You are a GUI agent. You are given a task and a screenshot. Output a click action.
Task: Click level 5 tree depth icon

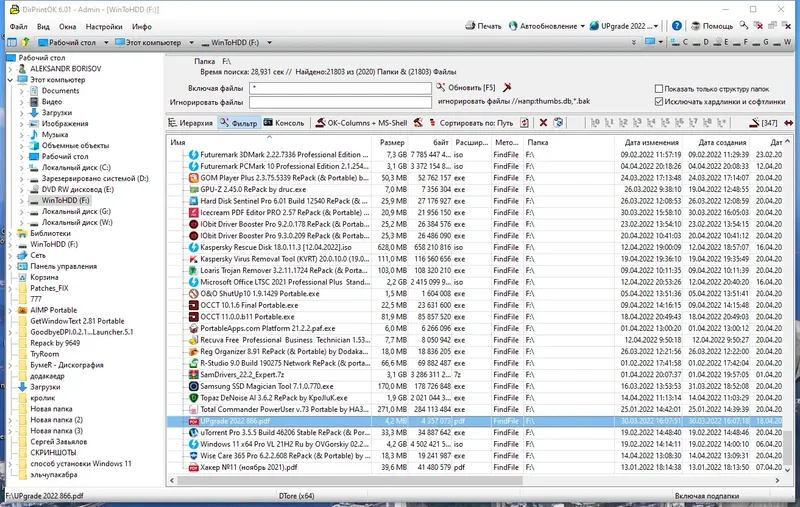click(x=665, y=122)
